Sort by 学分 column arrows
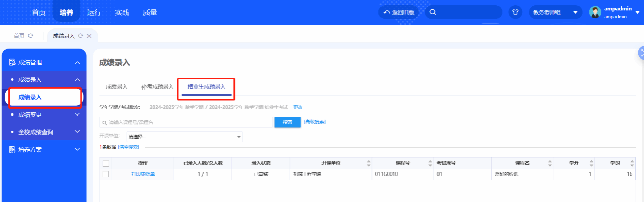This screenshot has width=644, height=202. (591, 163)
